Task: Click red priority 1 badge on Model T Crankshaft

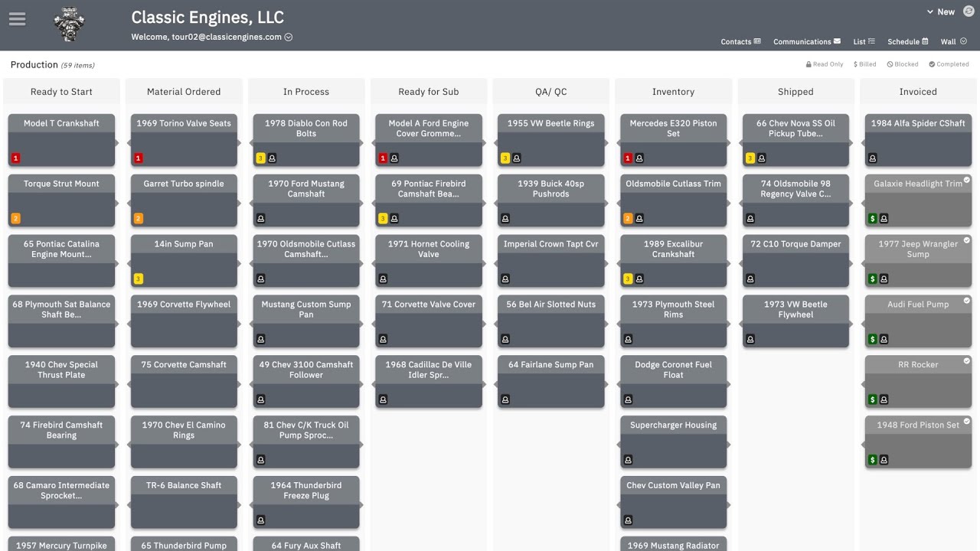Action: pyautogui.click(x=15, y=158)
